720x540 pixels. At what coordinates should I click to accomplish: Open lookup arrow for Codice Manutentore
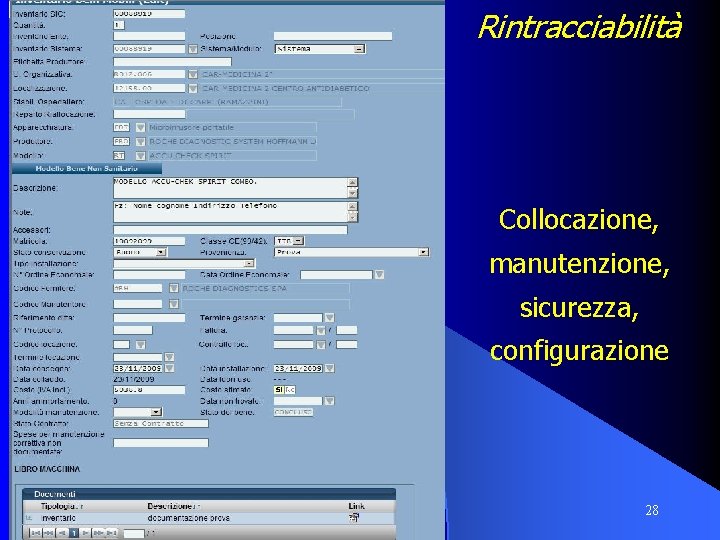click(x=173, y=304)
